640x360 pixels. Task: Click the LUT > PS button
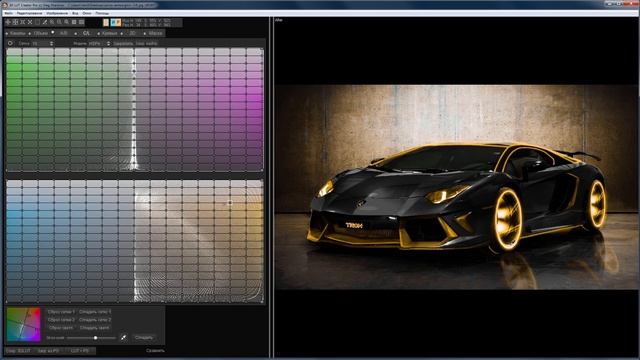tap(80, 351)
